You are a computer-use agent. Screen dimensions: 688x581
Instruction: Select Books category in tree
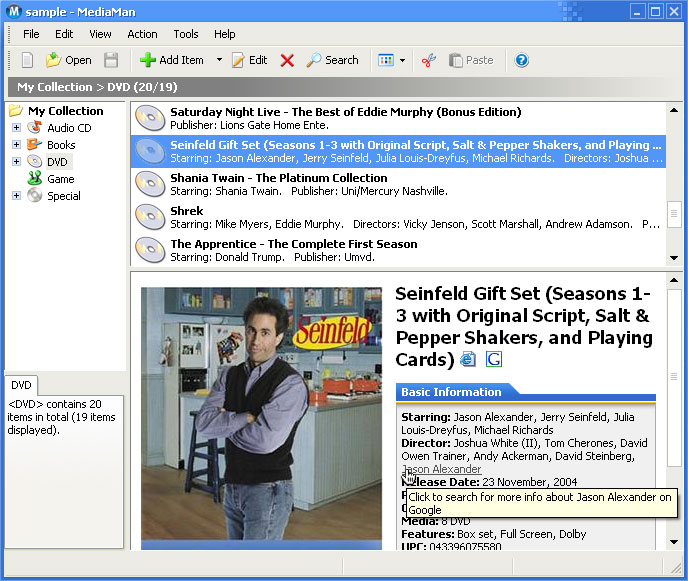(61, 145)
